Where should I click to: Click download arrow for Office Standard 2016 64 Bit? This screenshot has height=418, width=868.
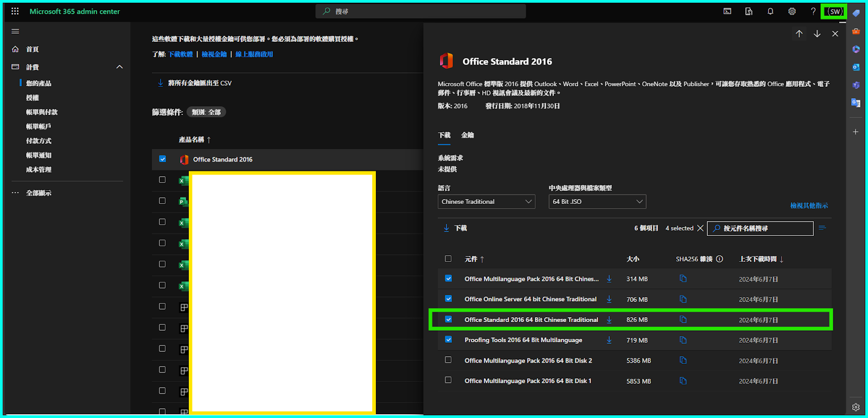(609, 320)
